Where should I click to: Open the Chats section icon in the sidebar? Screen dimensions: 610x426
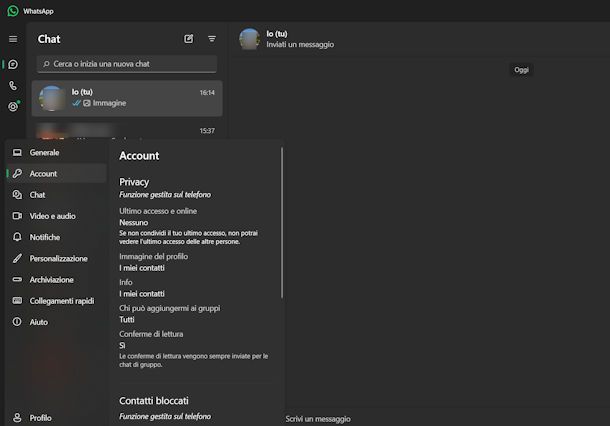click(13, 64)
